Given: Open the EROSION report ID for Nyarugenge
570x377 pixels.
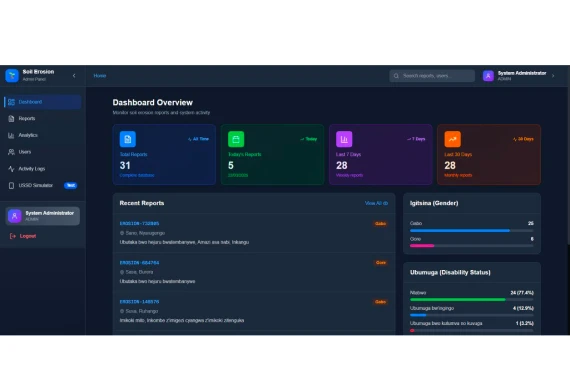Looking at the screenshot, I should tap(139, 224).
